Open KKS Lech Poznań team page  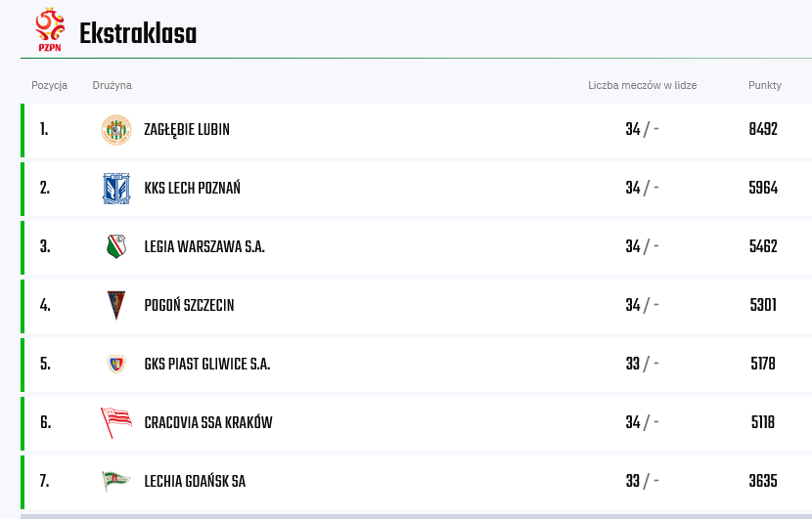tap(192, 188)
